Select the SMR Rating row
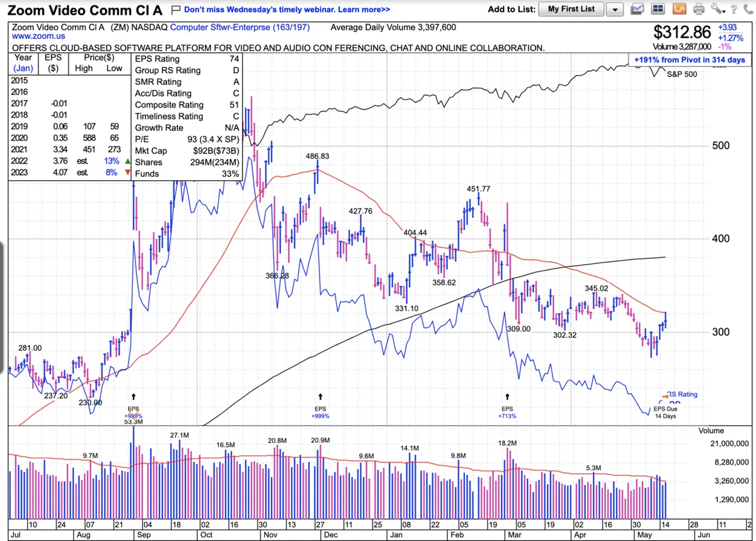756x541 pixels. [x=187, y=82]
